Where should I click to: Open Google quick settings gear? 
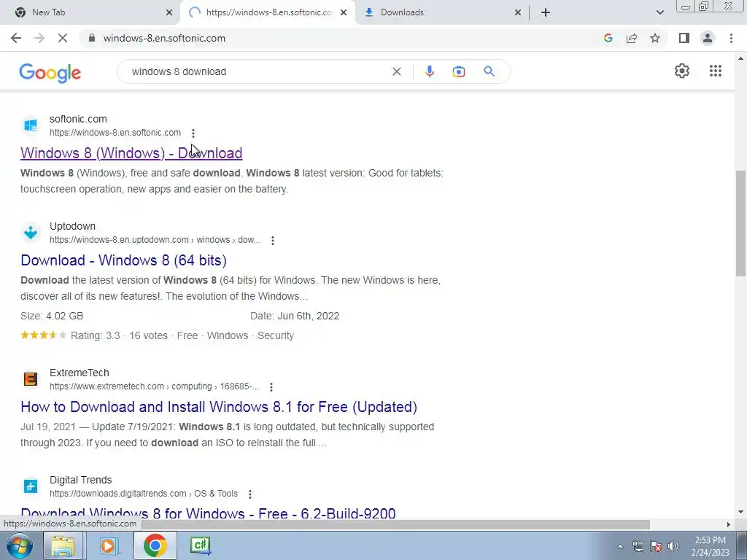coord(682,71)
